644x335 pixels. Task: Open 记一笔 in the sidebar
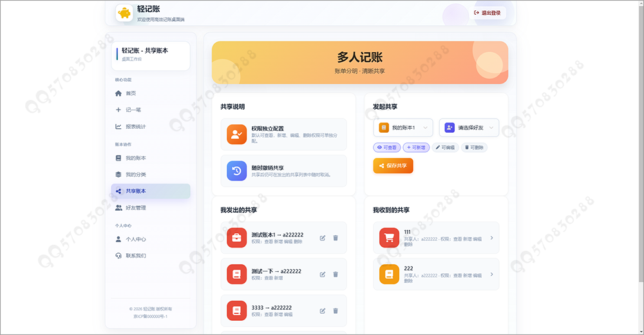(x=151, y=110)
